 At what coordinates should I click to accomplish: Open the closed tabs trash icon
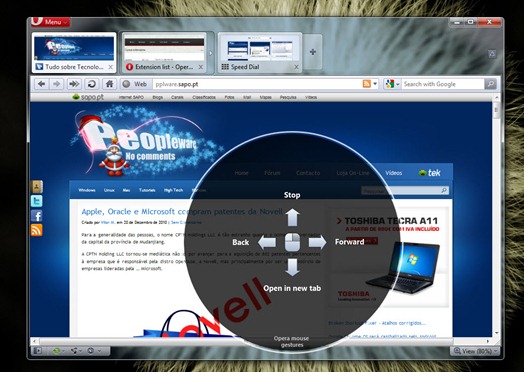(492, 53)
